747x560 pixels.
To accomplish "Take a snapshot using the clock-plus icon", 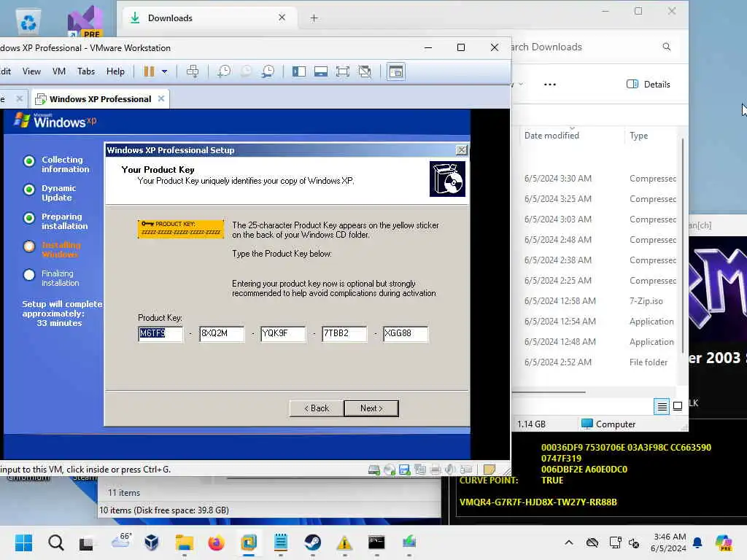I will (x=223, y=71).
